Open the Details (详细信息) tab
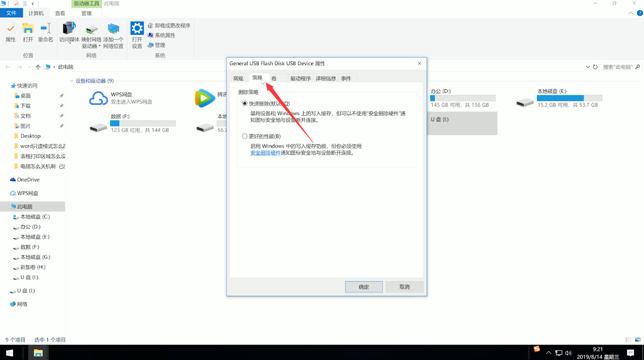 point(326,79)
